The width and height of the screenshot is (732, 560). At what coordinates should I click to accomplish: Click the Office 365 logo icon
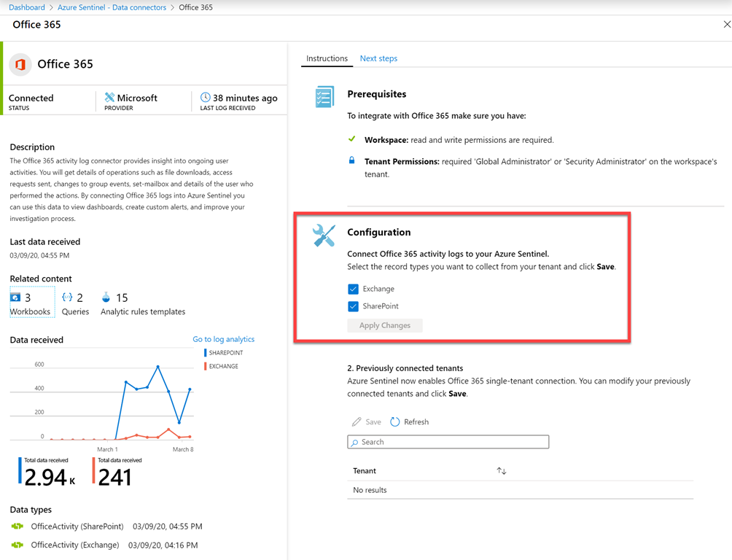tap(20, 64)
